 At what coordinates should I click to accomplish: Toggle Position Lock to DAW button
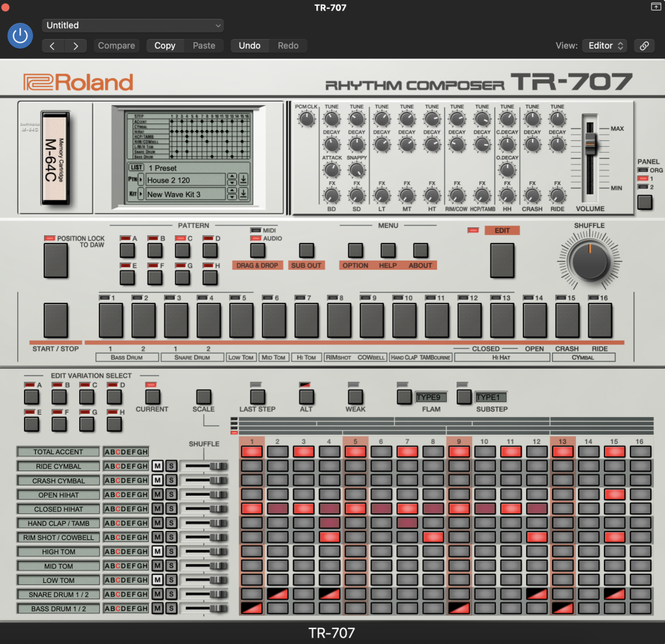56,261
